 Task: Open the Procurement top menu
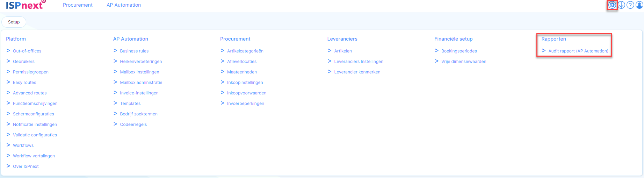(78, 5)
